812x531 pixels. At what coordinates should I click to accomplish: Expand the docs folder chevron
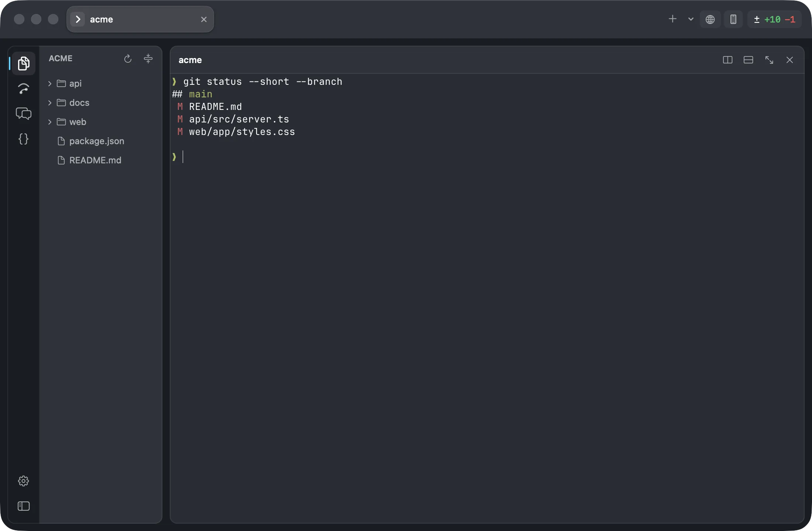point(50,103)
